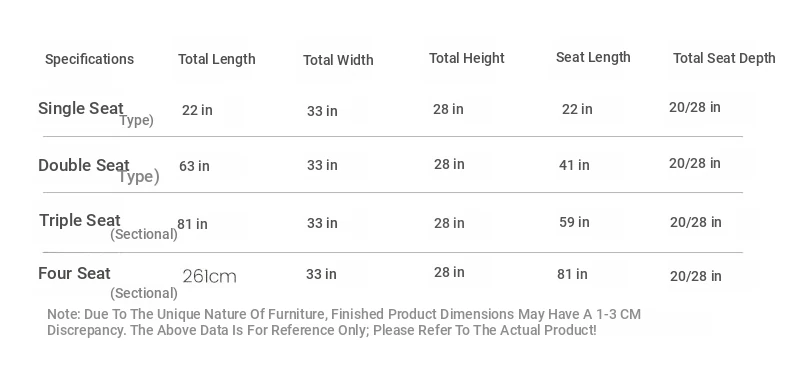Select the Four Seat row label
The image size is (790, 370).
click(74, 273)
